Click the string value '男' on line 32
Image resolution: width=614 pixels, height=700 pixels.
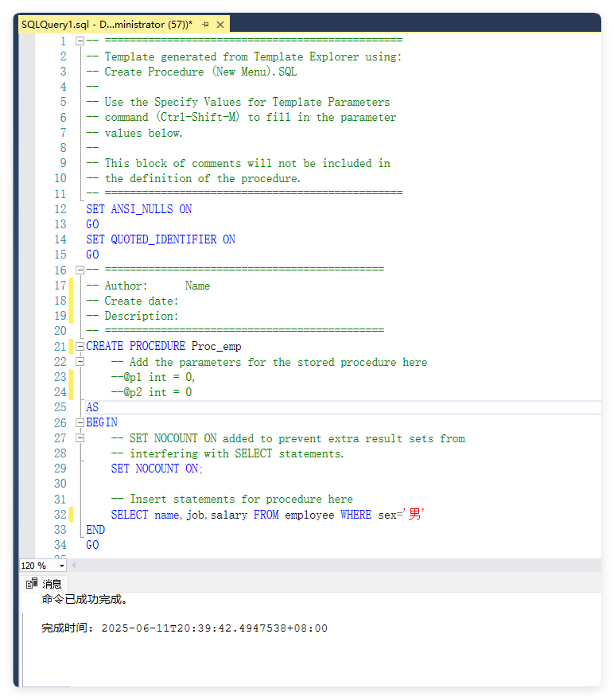coord(414,515)
